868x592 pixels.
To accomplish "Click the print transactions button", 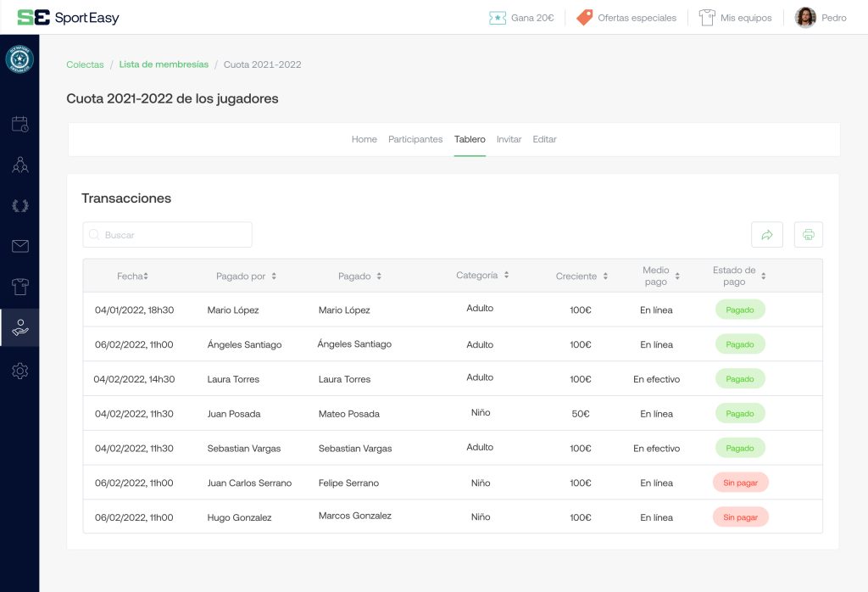I will click(808, 235).
